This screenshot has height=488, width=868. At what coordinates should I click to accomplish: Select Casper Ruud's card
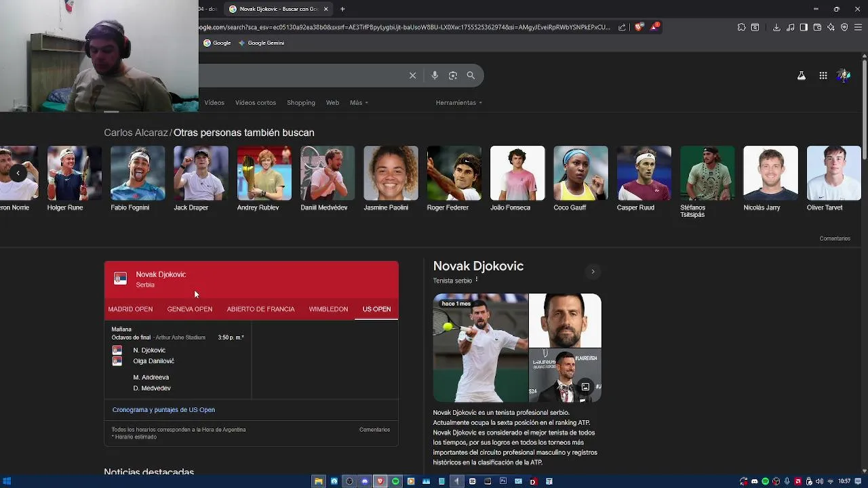coord(644,179)
